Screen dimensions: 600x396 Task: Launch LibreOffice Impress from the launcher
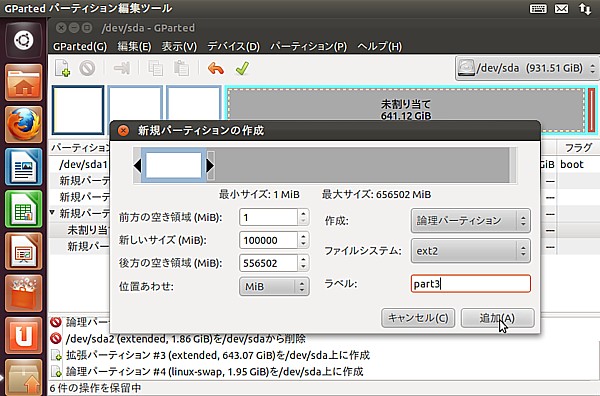pyautogui.click(x=24, y=251)
